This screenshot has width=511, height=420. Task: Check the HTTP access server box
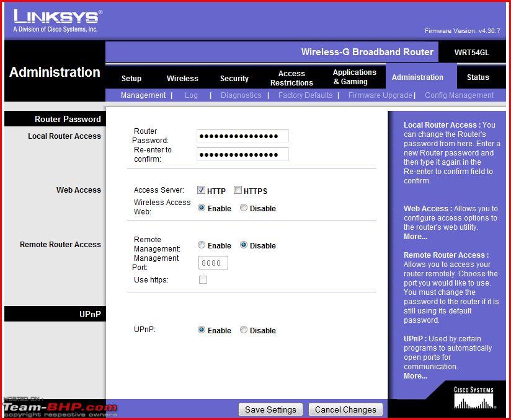[201, 190]
